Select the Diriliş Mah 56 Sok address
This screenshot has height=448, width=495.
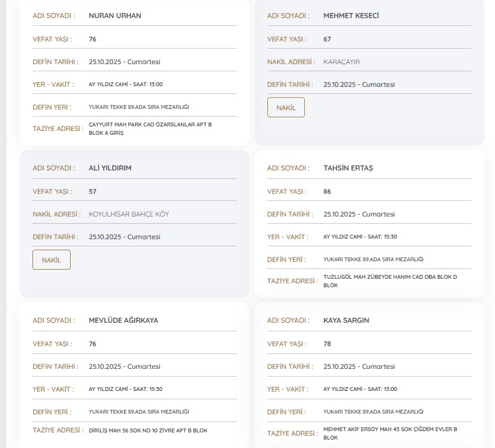click(x=148, y=430)
